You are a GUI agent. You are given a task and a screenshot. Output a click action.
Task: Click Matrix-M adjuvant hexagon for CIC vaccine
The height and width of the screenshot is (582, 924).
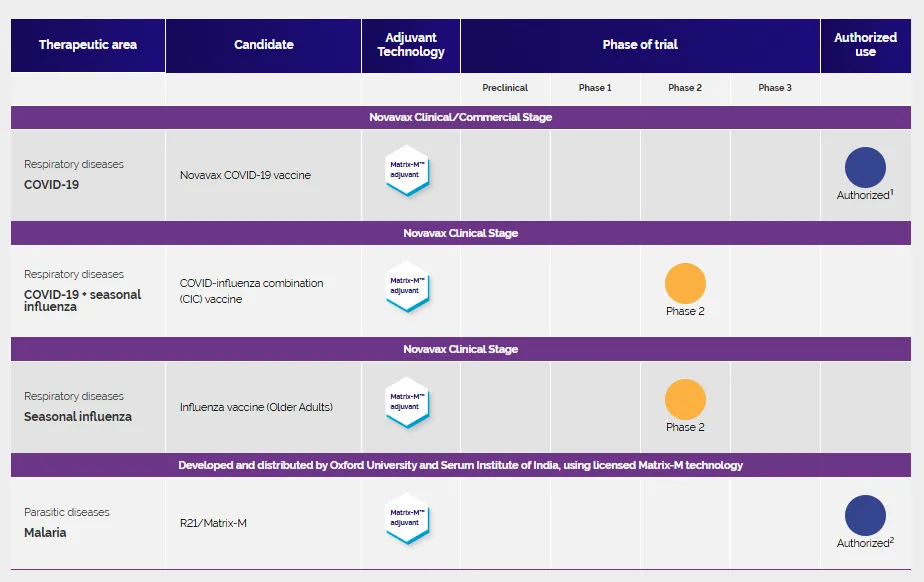click(x=408, y=286)
